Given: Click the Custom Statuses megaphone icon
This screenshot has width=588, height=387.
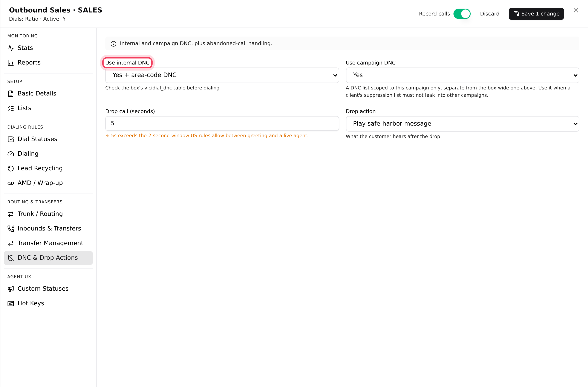Looking at the screenshot, I should [x=11, y=289].
